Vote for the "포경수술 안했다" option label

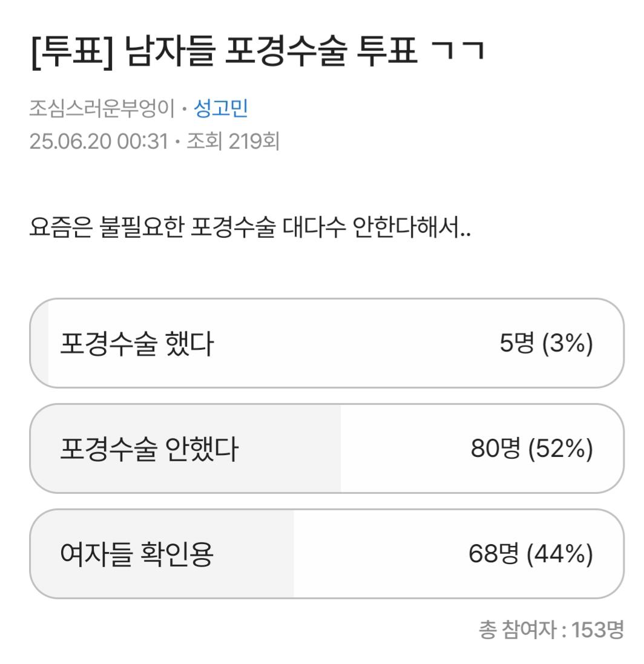(x=149, y=449)
